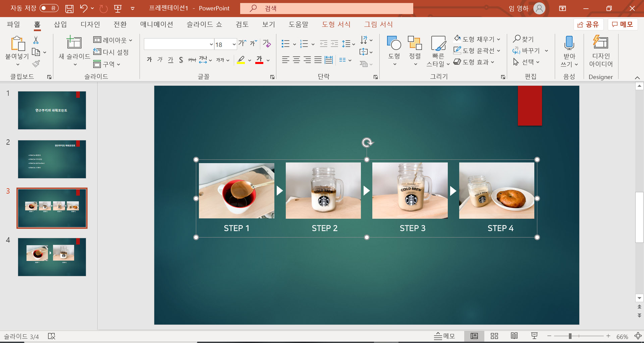
Task: Toggle Notes (메모) pane in status bar
Action: (x=444, y=336)
